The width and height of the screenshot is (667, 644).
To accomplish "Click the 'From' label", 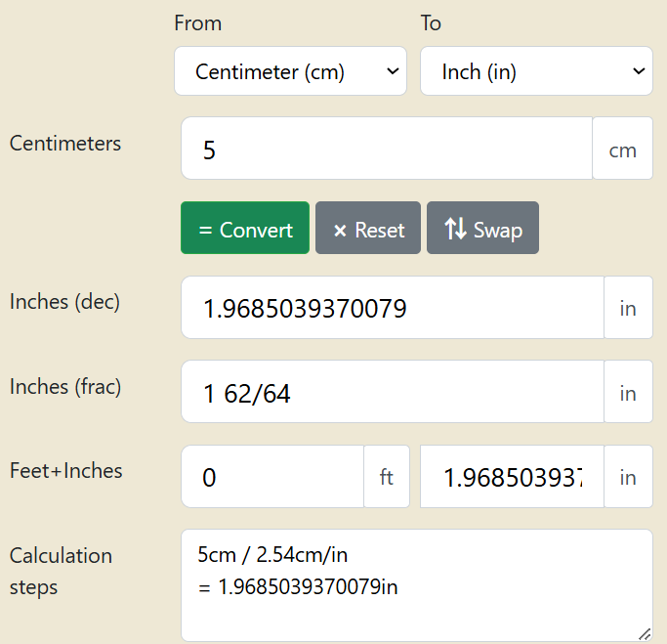I will pyautogui.click(x=198, y=23).
